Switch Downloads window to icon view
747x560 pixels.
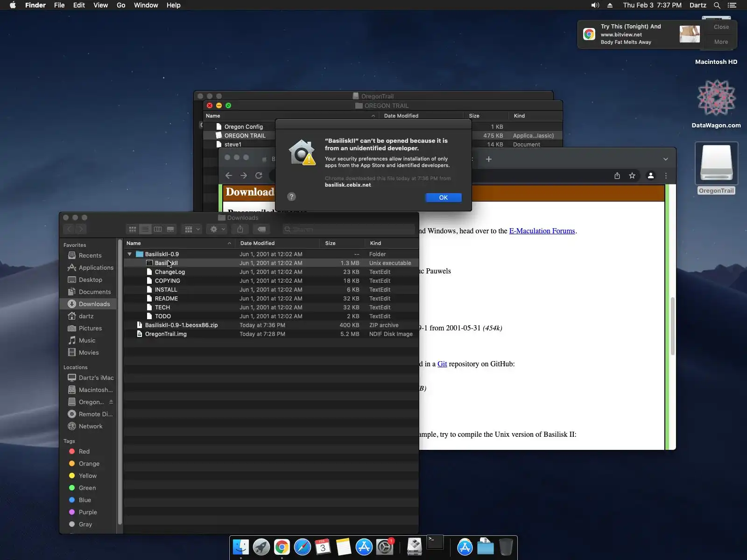(x=133, y=229)
